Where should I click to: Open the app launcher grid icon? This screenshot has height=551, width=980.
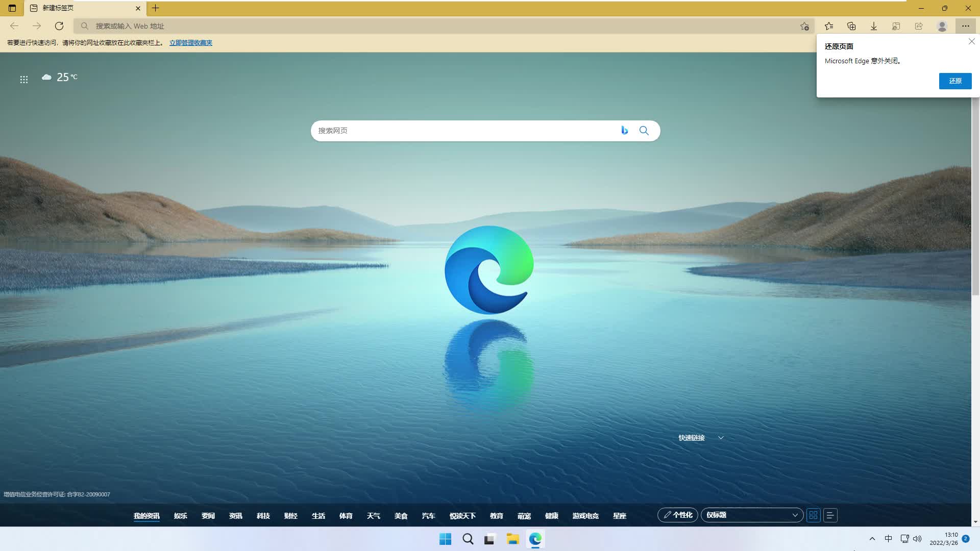click(x=24, y=80)
